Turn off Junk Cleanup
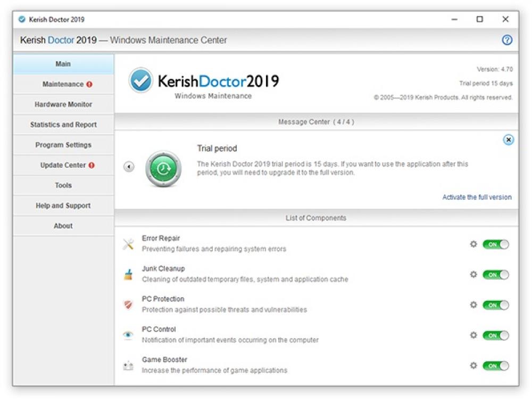 point(495,275)
